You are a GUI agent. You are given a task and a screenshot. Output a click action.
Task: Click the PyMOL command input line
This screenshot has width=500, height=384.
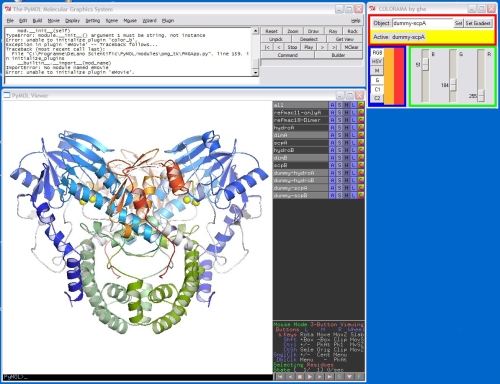pyautogui.click(x=131, y=80)
